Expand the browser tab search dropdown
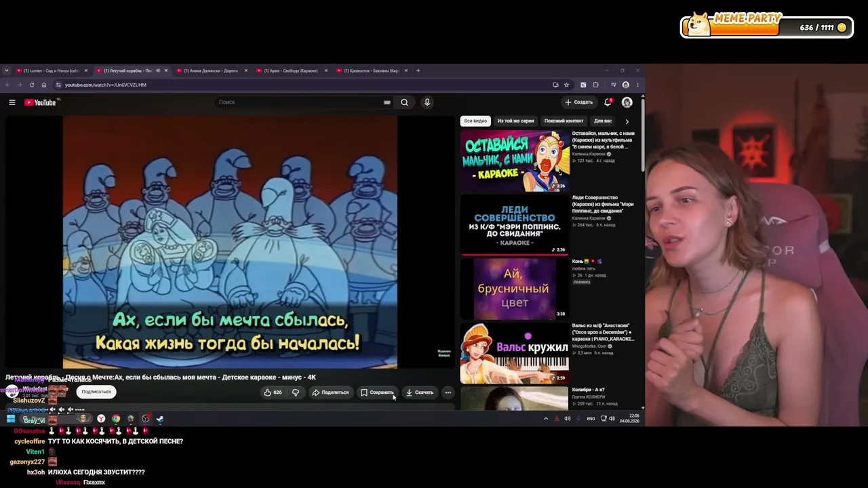Screen dimensions: 868x488 tap(7, 70)
